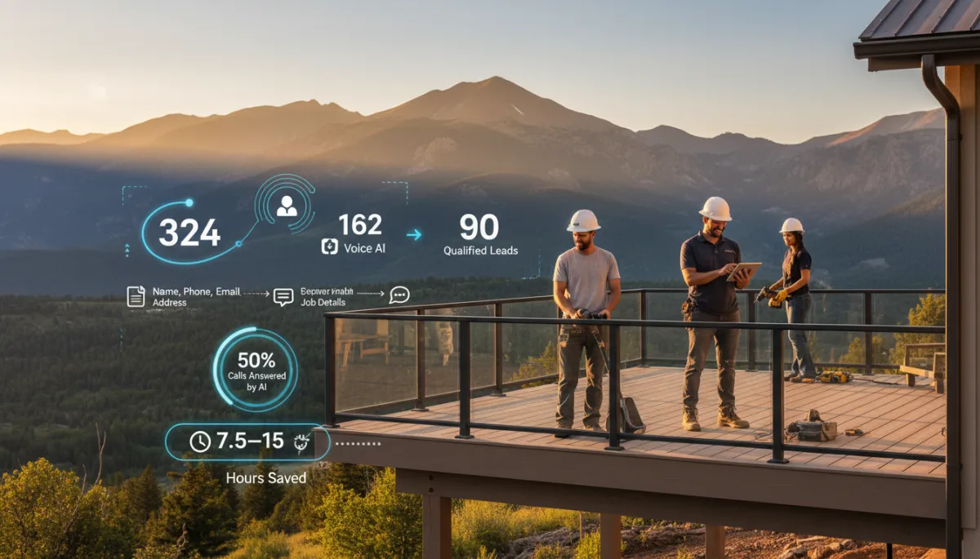Click the 7.5–15 value in the pill
Viewport: 980px width, 559px height.
[250, 441]
